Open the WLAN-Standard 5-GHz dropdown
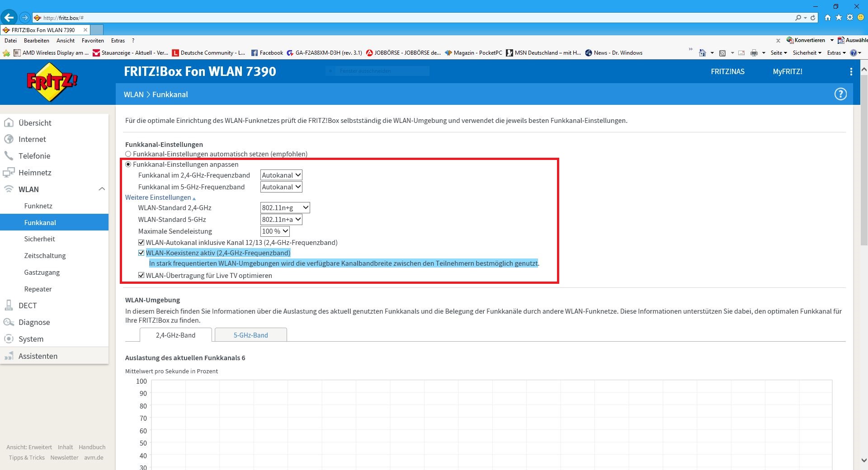The image size is (868, 470). 281,220
